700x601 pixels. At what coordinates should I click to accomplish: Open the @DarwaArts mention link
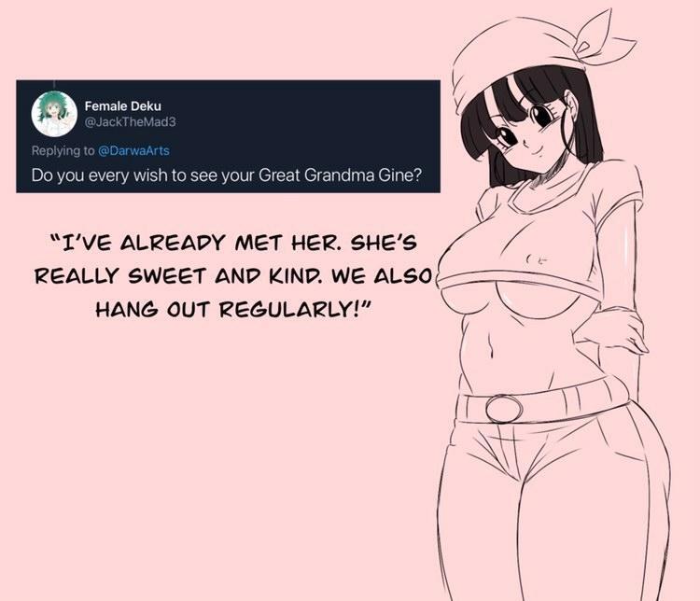coord(133,151)
